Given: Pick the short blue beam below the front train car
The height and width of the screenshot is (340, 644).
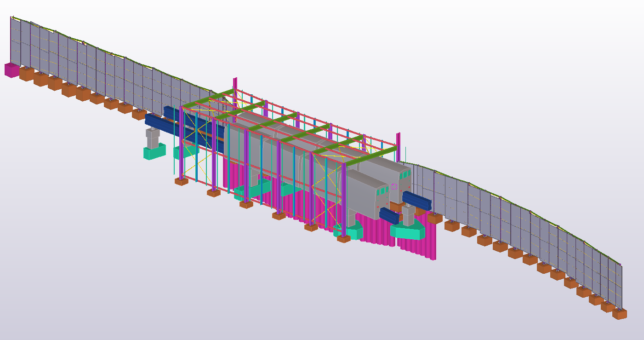Looking at the screenshot, I should 389,216.
